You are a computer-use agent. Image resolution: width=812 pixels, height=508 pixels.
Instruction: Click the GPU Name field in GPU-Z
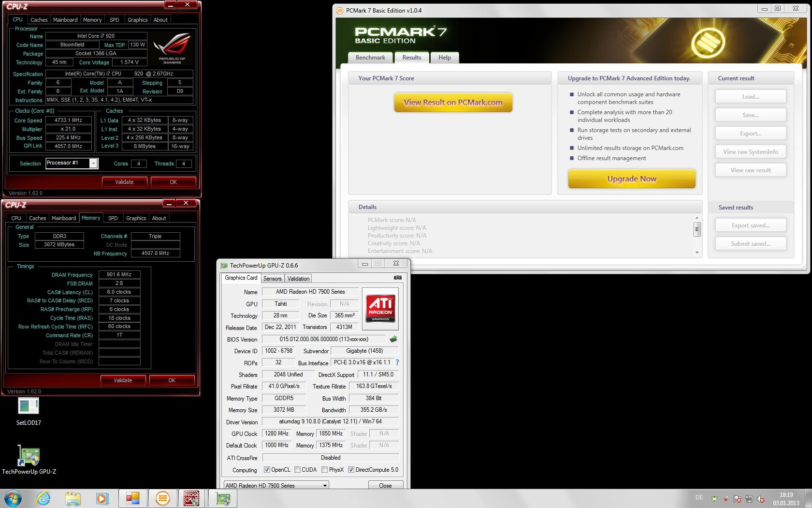(x=310, y=292)
